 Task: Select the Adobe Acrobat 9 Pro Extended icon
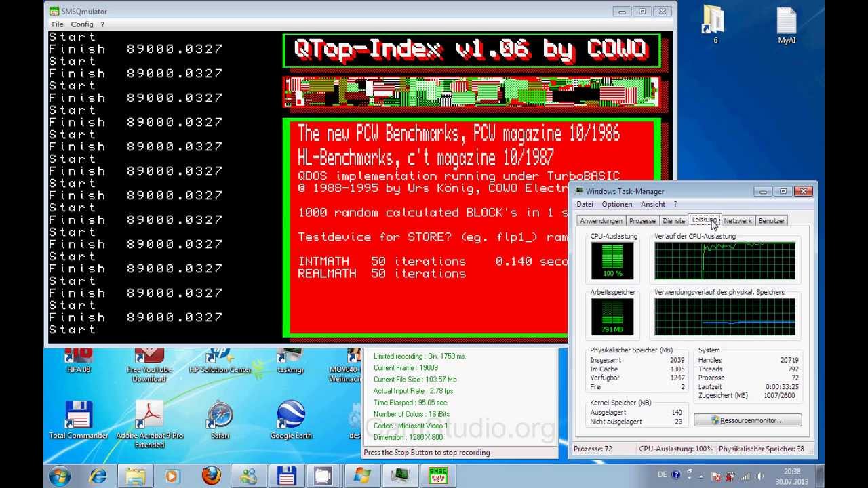(149, 424)
